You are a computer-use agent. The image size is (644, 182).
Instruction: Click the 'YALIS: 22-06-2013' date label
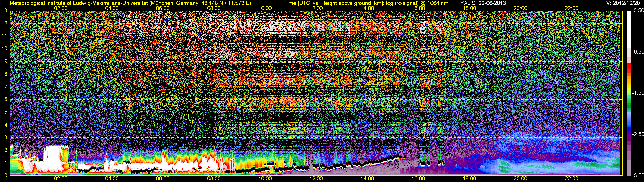[x=483, y=3]
